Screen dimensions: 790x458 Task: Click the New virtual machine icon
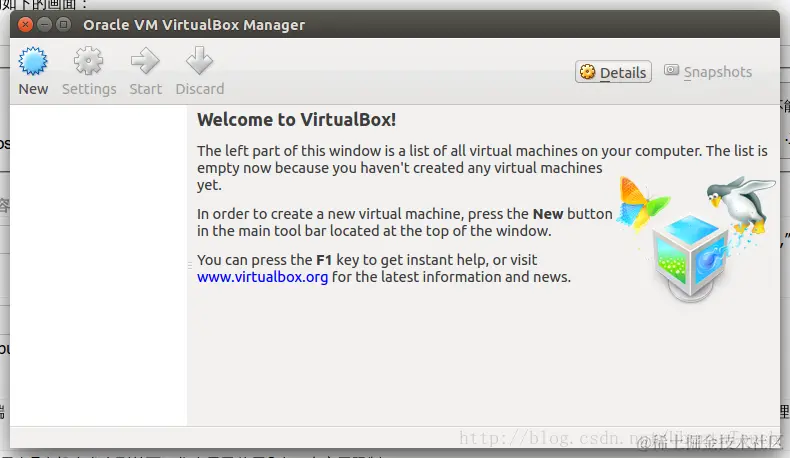pyautogui.click(x=33, y=61)
